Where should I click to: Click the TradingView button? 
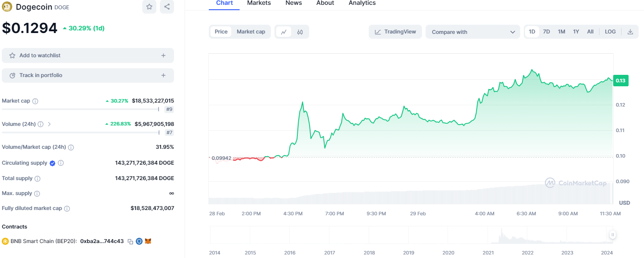(395, 32)
